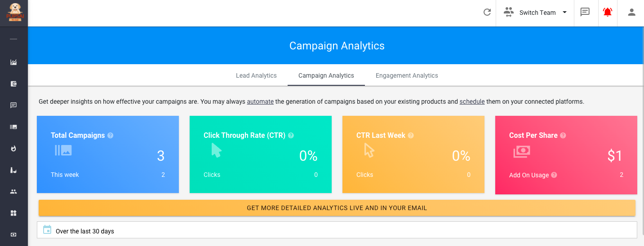
Task: Follow the "automate" link
Action: pos(260,101)
